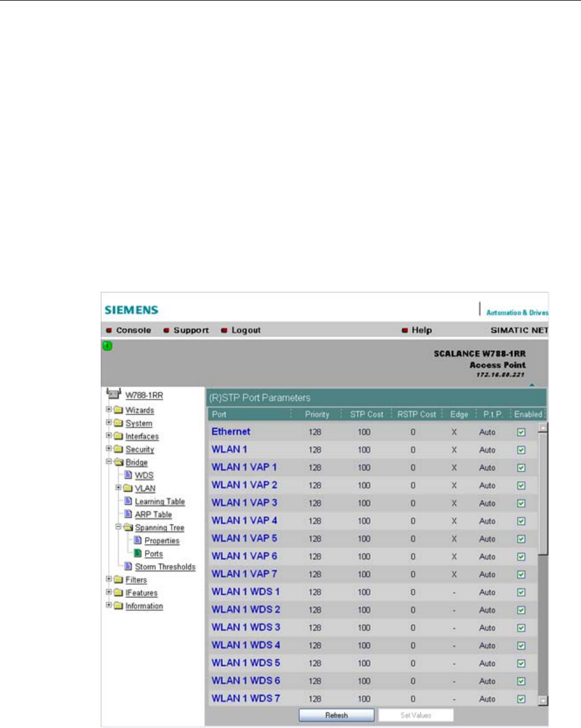Screen dimensions: 581x728
Task: Expand the Filters tree node
Action: 109,579
